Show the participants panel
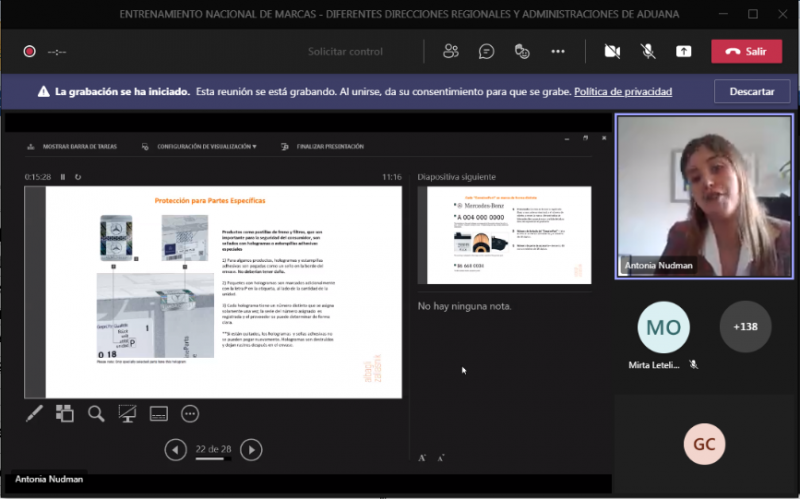 point(451,51)
